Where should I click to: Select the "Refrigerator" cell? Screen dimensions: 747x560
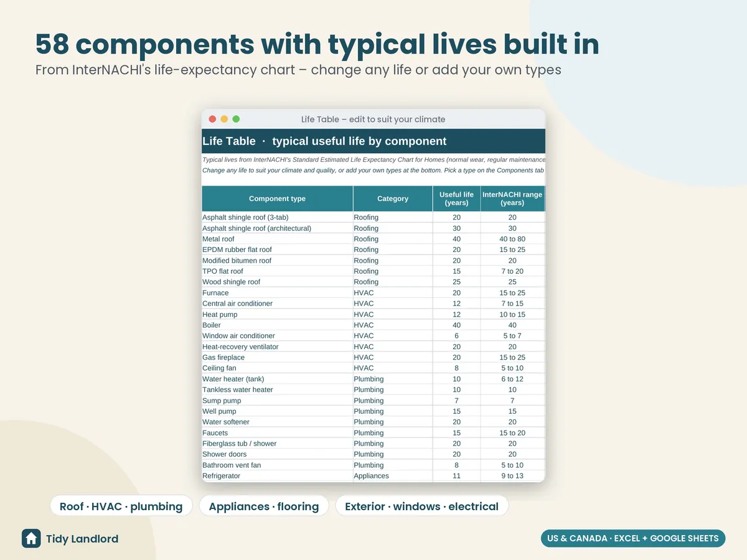tap(278, 476)
